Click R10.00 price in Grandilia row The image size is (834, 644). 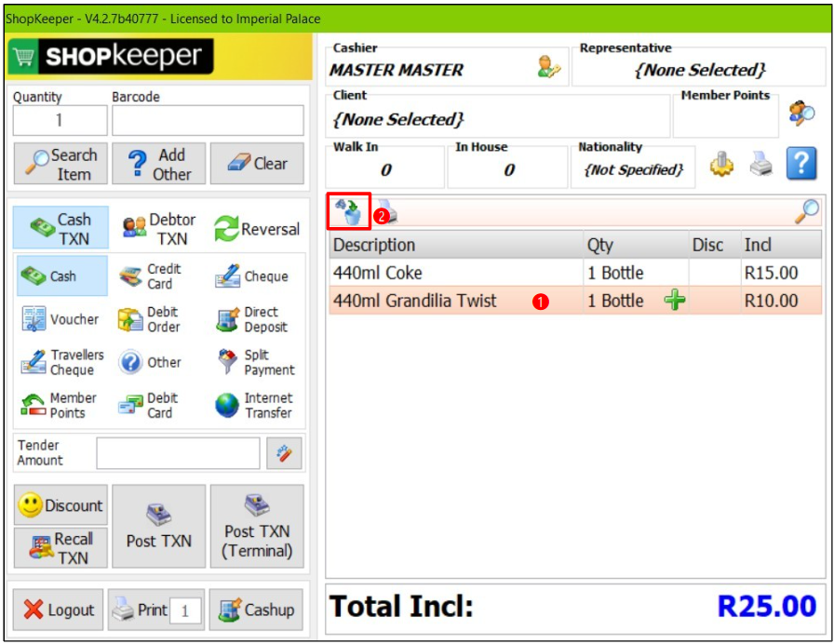click(x=771, y=301)
